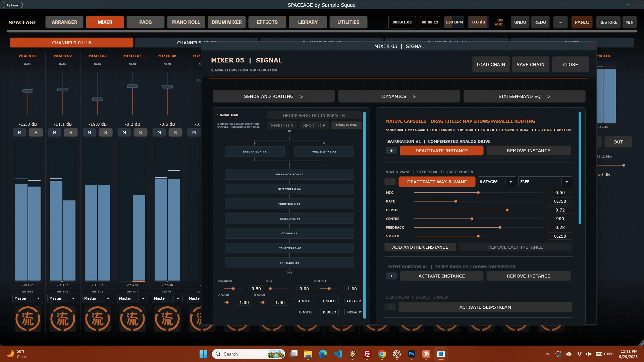This screenshot has width=644, height=362.
Task: Open Microsoft Edge from the taskbar
Action: click(323, 354)
